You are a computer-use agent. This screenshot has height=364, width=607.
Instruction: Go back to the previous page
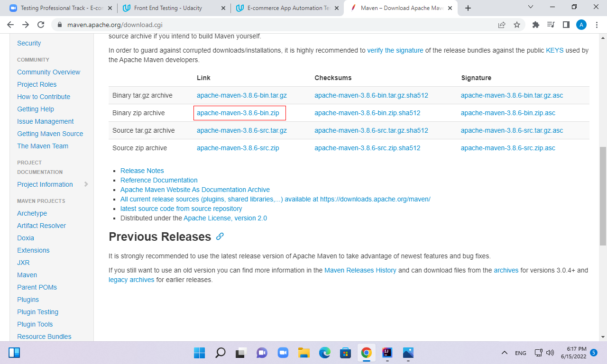[10, 25]
